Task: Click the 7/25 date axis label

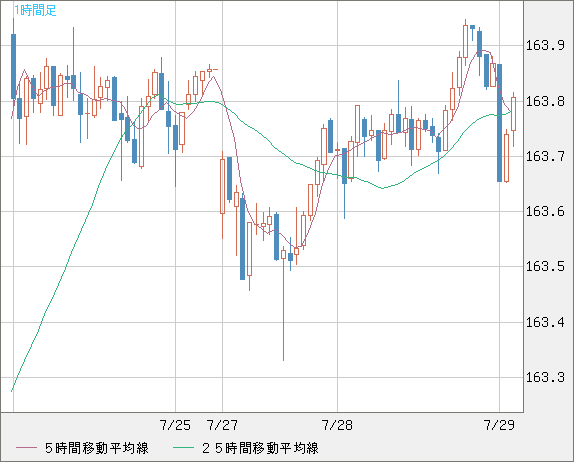Action: [x=175, y=425]
